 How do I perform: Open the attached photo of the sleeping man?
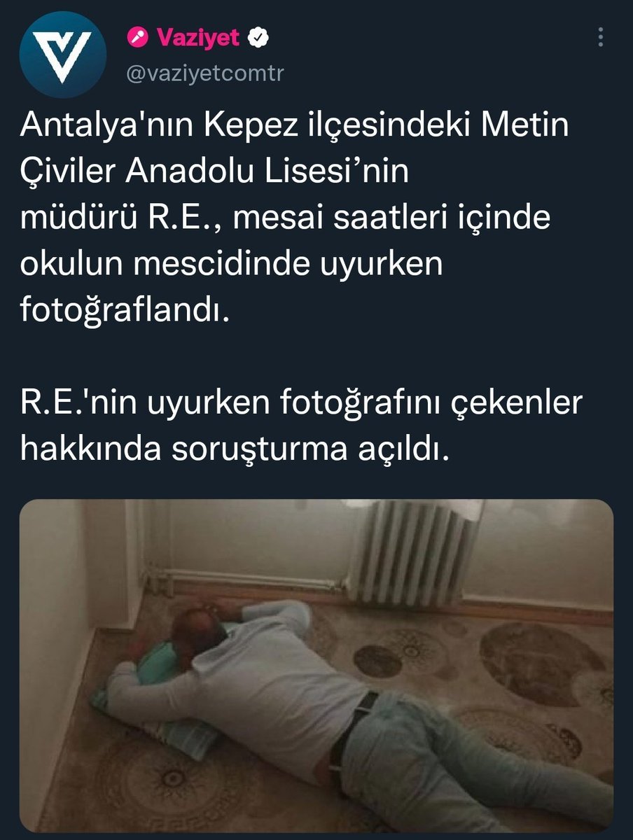pyautogui.click(x=316, y=666)
